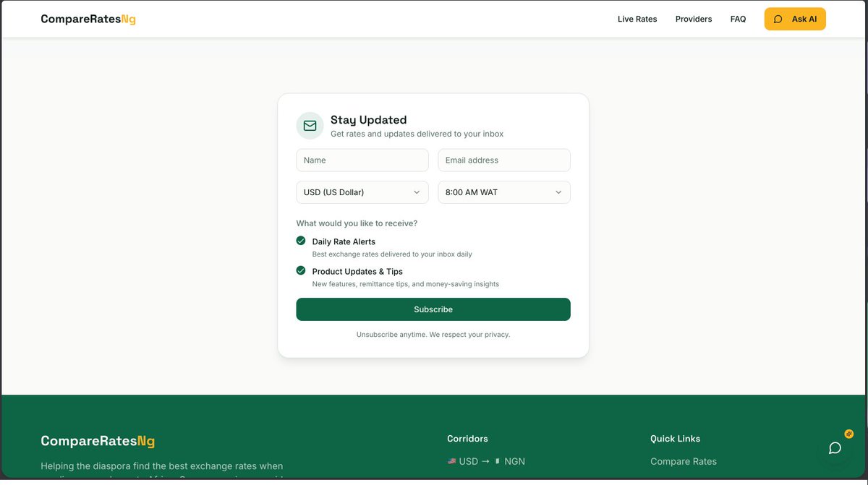Click the "Unsubscribe anytime. We respect your privacy." text

pos(433,335)
